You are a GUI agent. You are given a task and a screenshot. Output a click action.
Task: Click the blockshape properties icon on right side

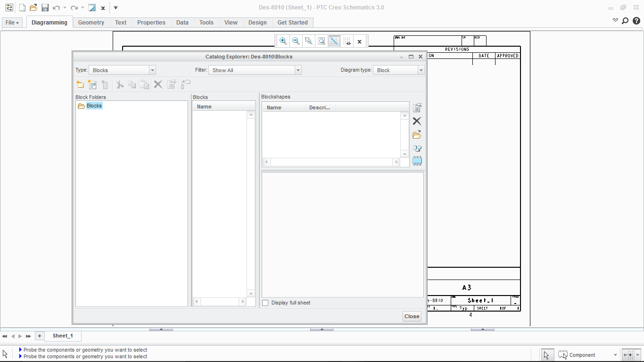click(417, 108)
